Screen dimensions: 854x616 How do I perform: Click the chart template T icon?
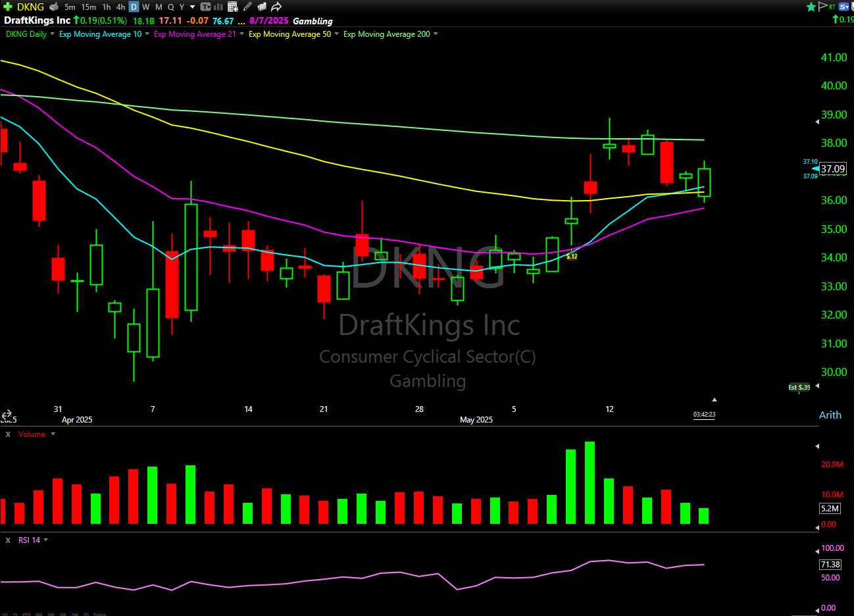(205, 7)
